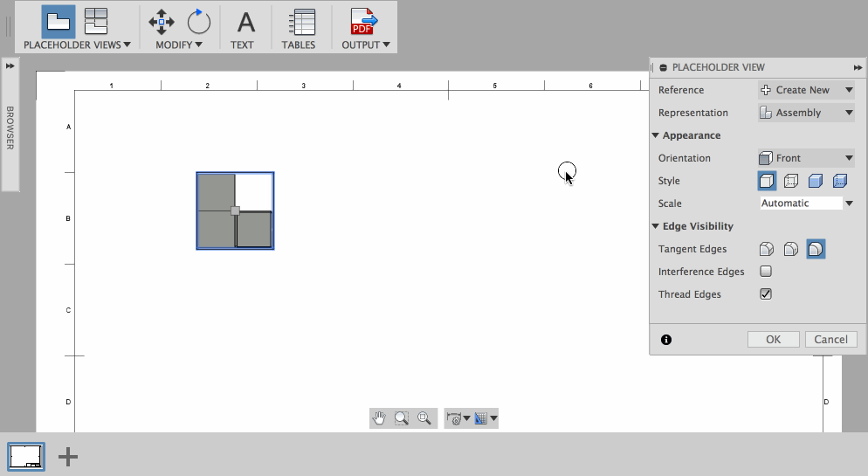Viewport: 868px width, 476px height.
Task: Click the Zoom magnifier tool
Action: pyautogui.click(x=424, y=418)
